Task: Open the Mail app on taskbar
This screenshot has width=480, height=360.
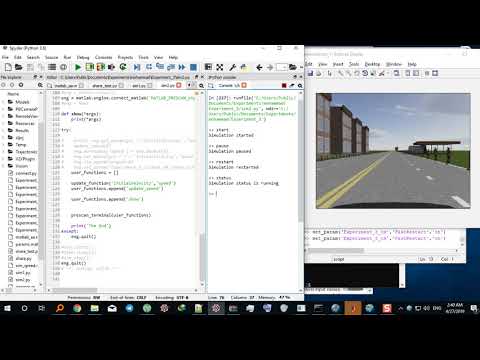Action: (x=112, y=308)
